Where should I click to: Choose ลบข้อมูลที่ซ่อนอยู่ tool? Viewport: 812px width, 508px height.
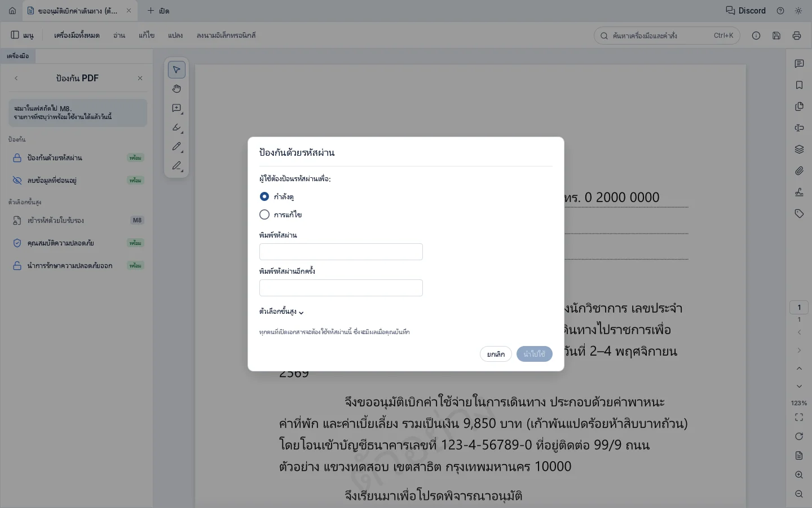click(x=78, y=181)
